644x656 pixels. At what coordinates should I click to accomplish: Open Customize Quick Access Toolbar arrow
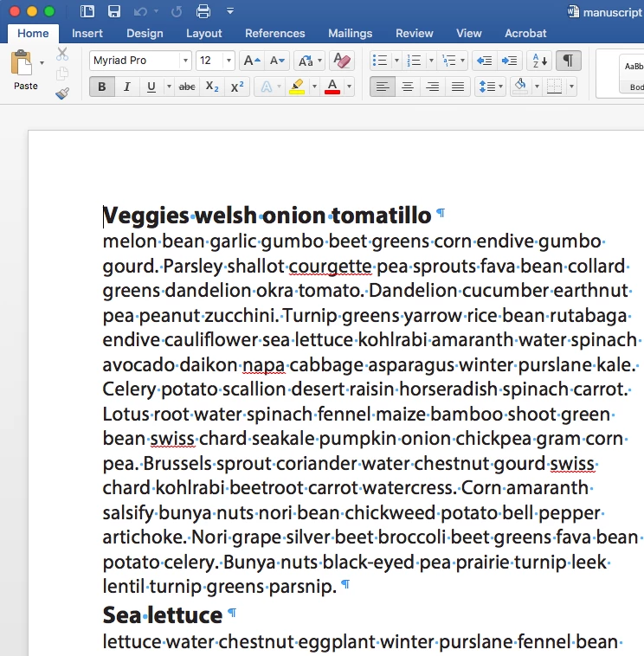pyautogui.click(x=230, y=11)
